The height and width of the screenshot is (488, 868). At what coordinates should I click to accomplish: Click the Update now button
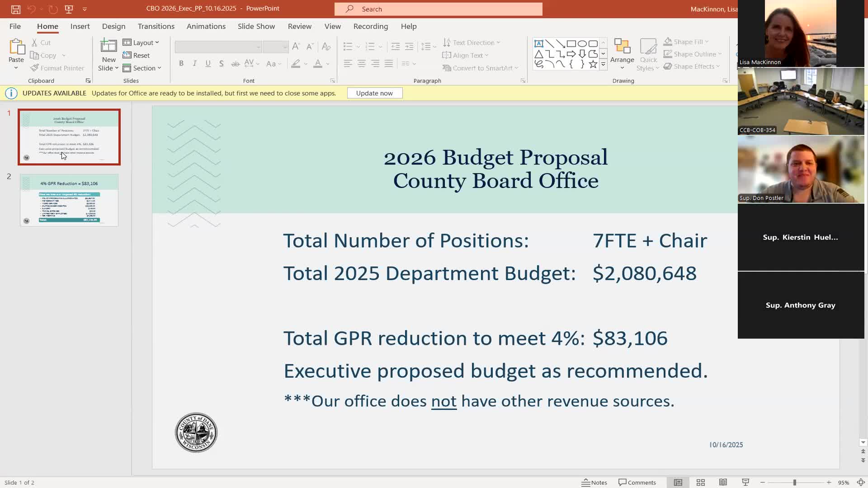pos(374,93)
